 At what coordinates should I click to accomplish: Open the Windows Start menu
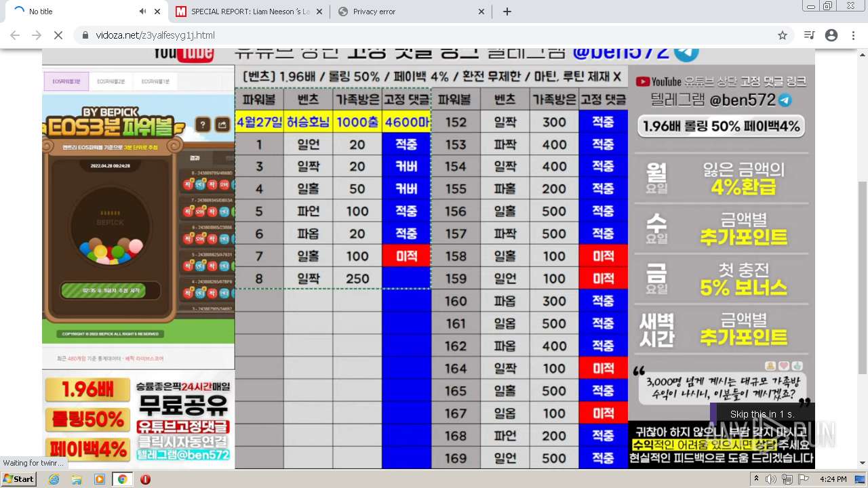19,479
